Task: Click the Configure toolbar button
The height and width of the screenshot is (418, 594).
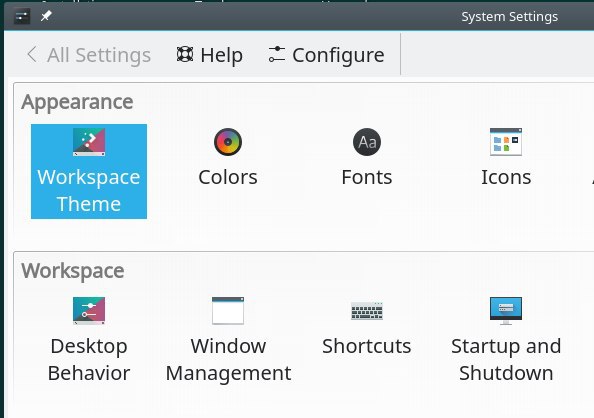Action: click(x=326, y=55)
